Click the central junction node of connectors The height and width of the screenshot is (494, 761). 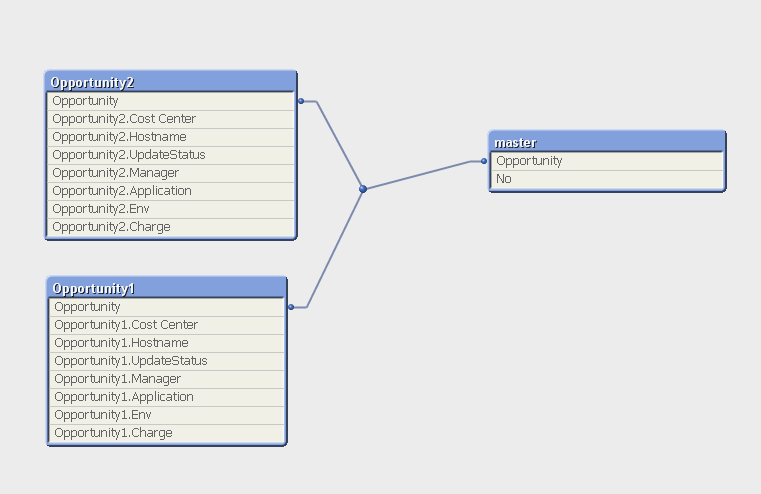coord(363,189)
